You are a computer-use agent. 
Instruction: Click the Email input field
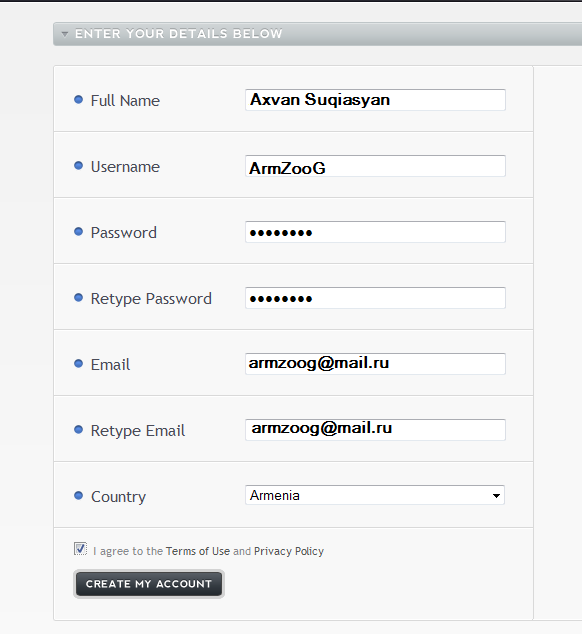pyautogui.click(x=375, y=364)
